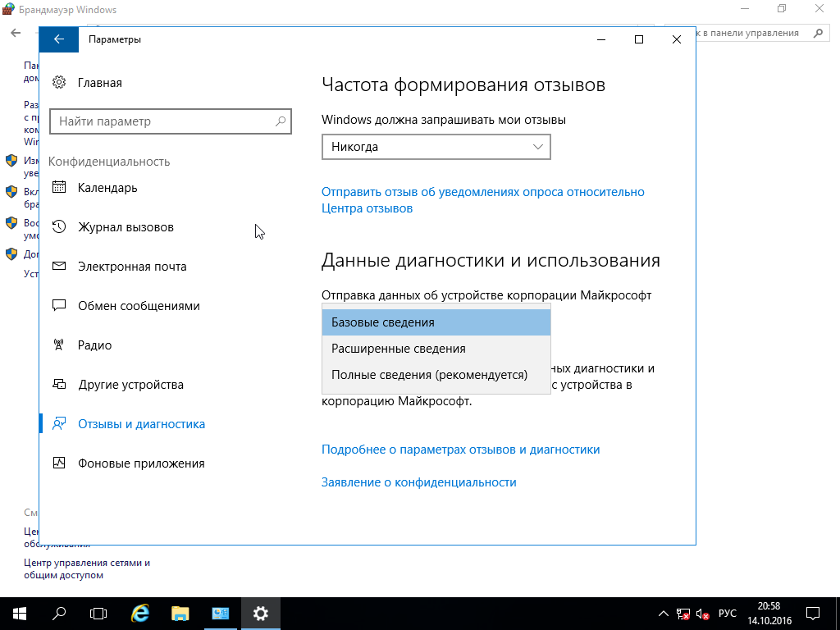Image resolution: width=840 pixels, height=630 pixels.
Task: Click the Найти параметр search field
Action: pos(162,121)
